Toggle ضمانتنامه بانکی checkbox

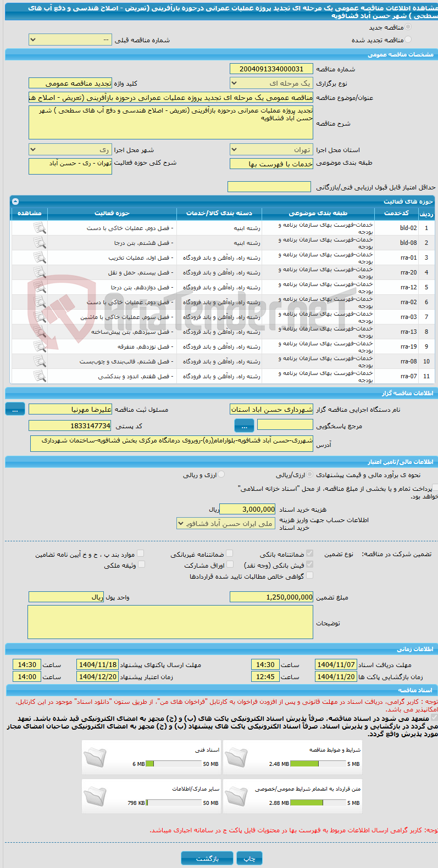point(310,553)
